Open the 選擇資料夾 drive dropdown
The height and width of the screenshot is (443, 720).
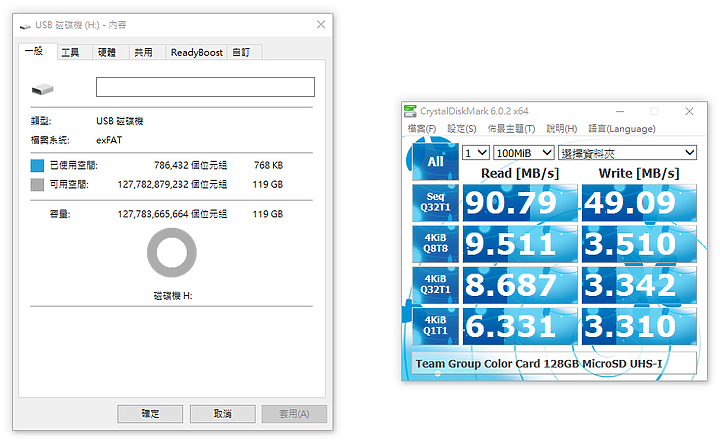point(627,153)
